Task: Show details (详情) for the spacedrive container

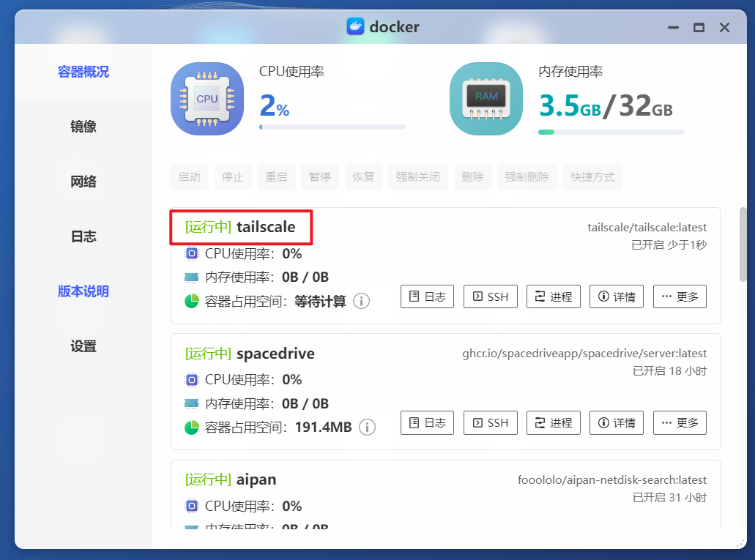Action: [x=616, y=422]
